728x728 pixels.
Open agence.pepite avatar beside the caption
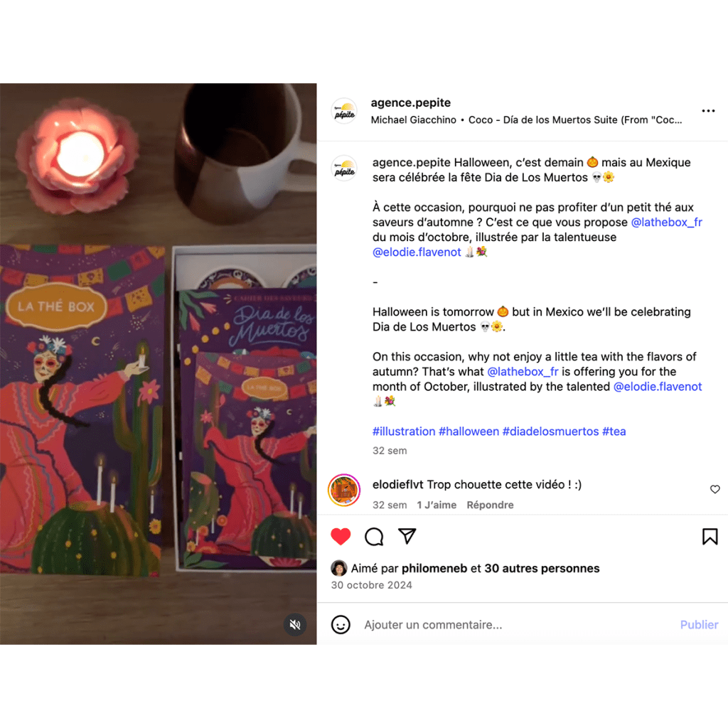coord(344,168)
